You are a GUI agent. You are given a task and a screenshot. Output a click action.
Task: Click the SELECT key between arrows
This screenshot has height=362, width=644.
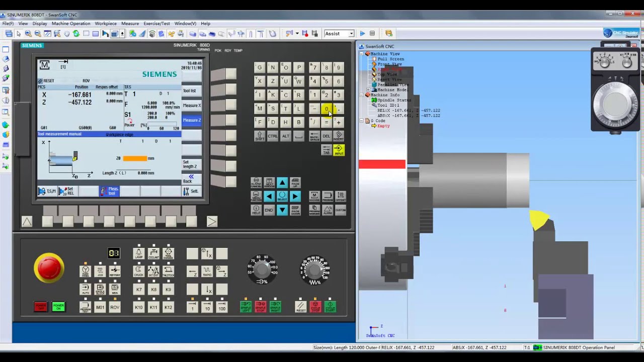(x=282, y=196)
